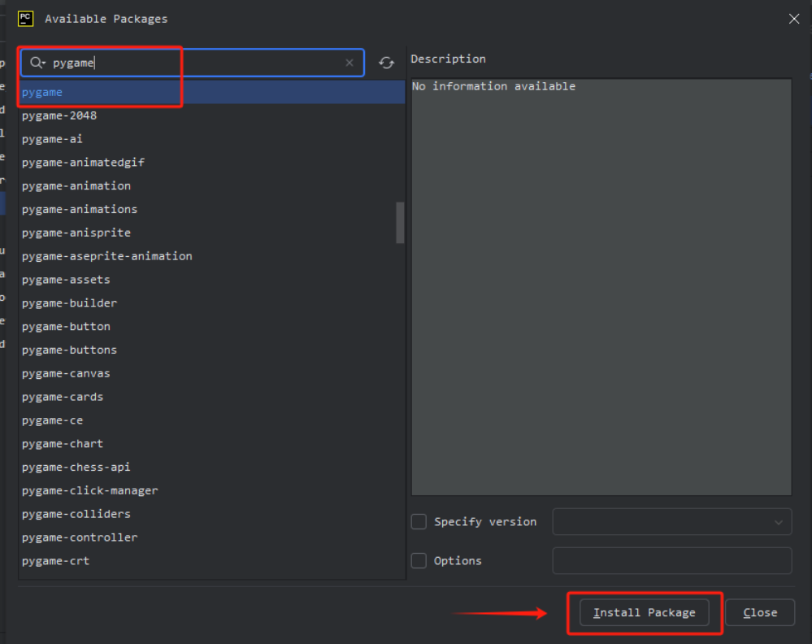Click the package search input field
The height and width of the screenshot is (644, 812).
192,63
